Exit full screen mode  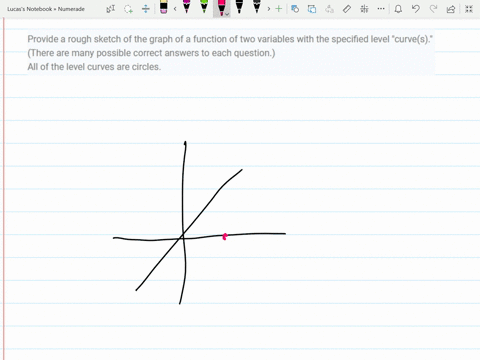(469, 9)
